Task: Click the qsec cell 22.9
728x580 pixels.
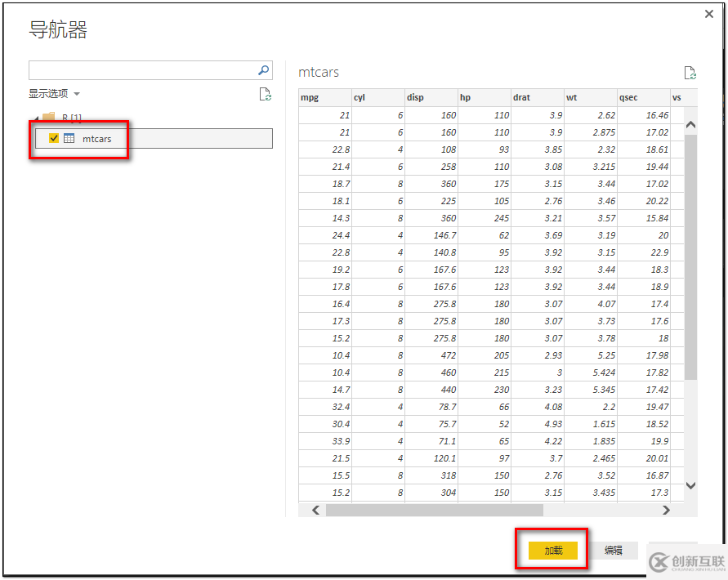Action: pyautogui.click(x=644, y=252)
